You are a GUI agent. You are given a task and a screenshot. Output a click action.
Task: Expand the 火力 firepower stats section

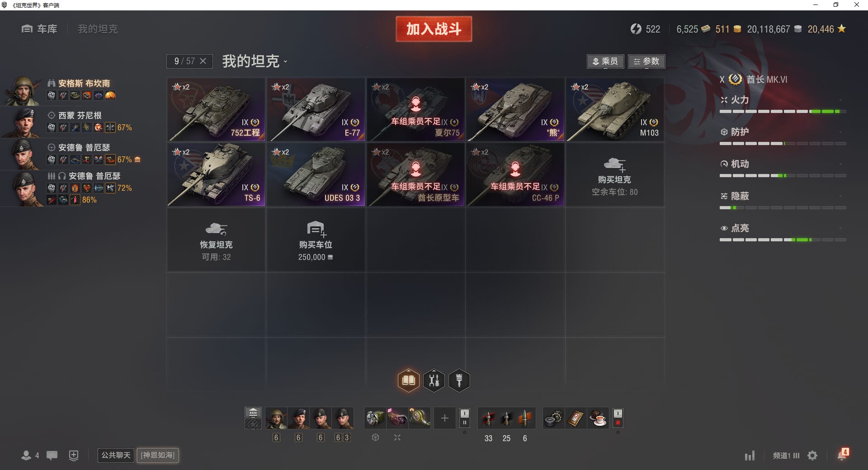tap(783, 100)
